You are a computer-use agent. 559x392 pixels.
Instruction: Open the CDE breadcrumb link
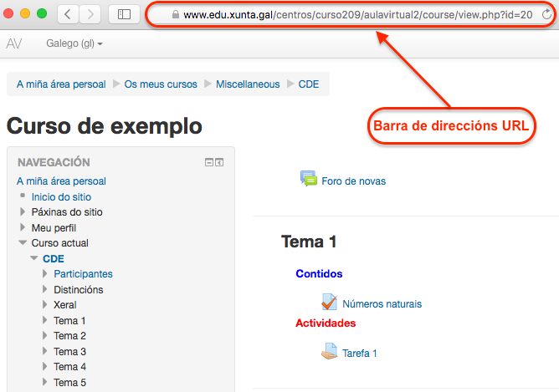(x=309, y=84)
